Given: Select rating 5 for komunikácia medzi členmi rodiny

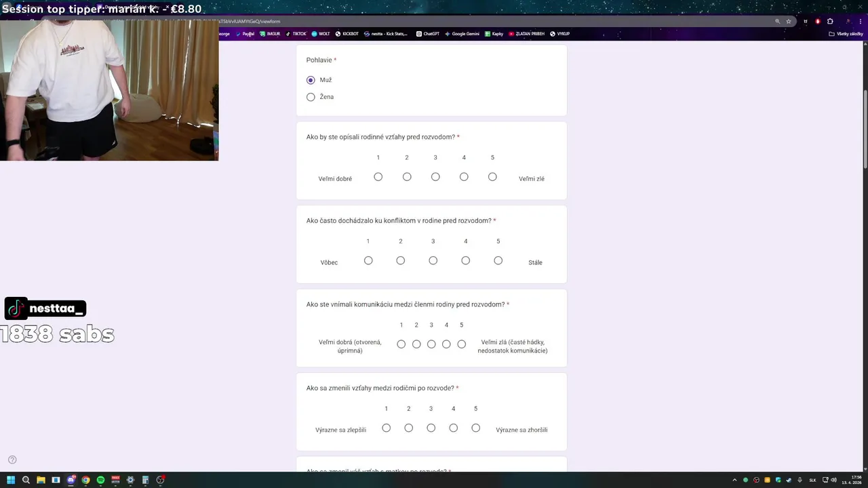Looking at the screenshot, I should (462, 344).
